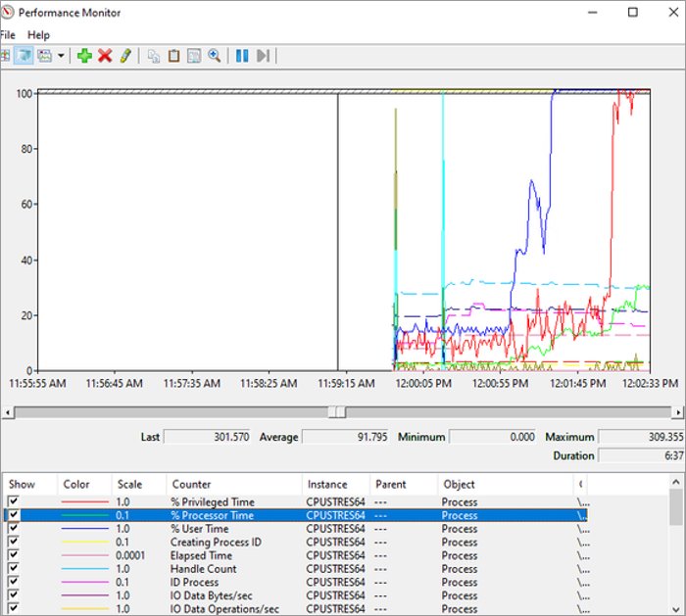Freeze the display with pause icon
This screenshot has width=686, height=616.
coord(242,56)
